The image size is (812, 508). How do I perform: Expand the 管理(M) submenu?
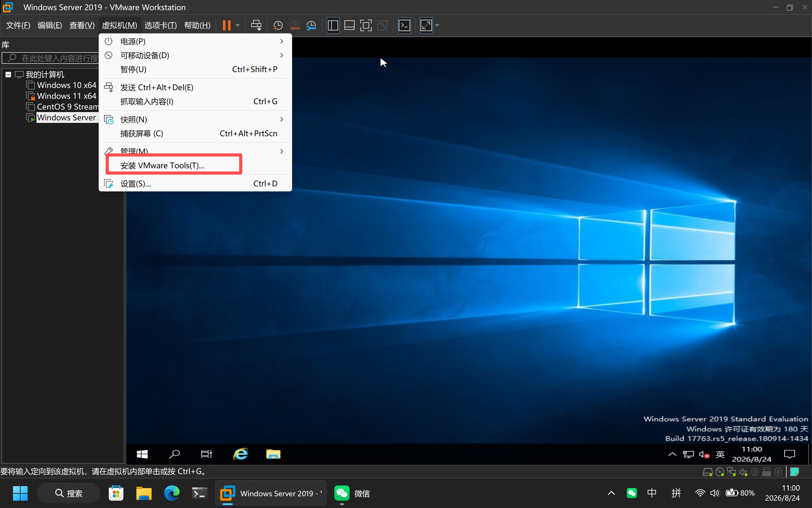(195, 151)
